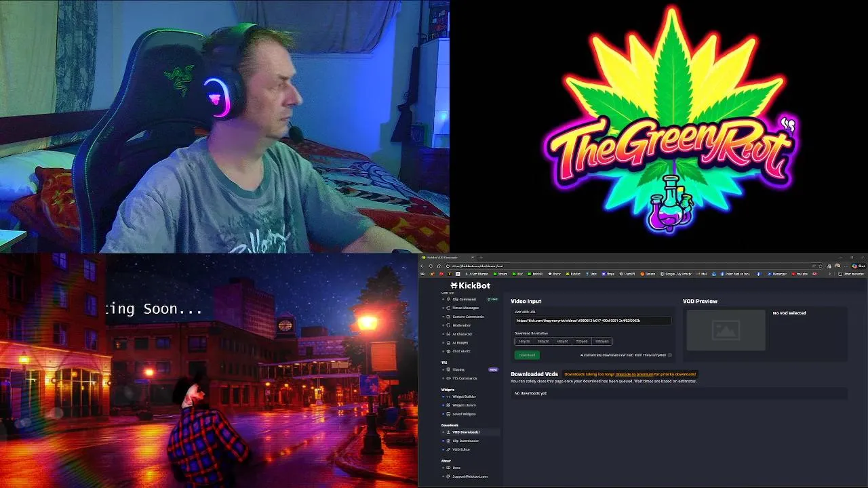868x488 pixels.
Task: Open Docs under About section
Action: 456,468
